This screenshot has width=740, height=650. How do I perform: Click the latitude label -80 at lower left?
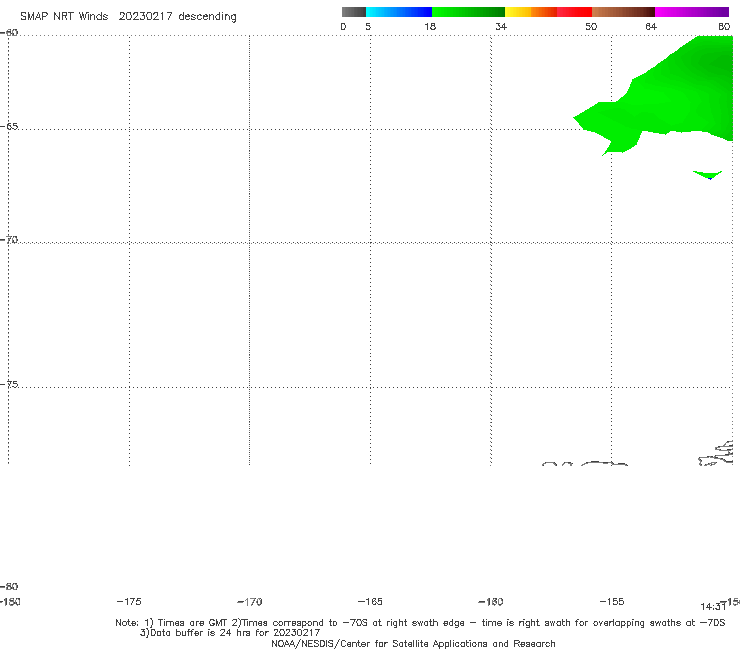point(9,586)
